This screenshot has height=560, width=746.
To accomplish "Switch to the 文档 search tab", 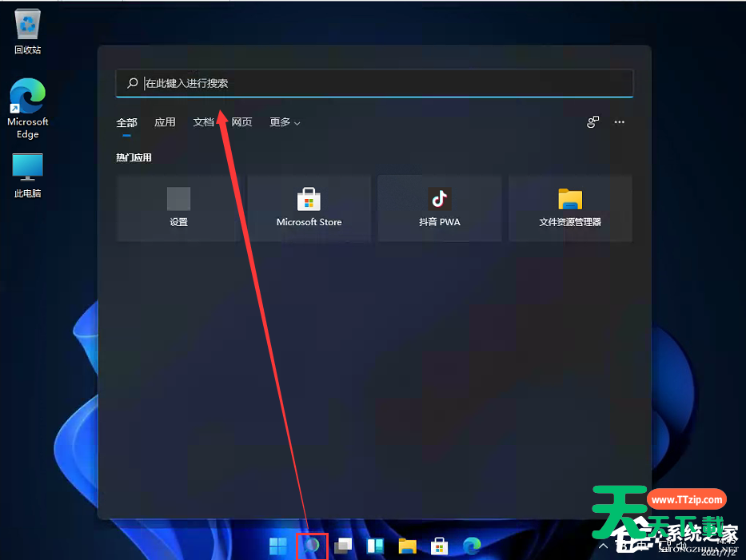I will [203, 122].
